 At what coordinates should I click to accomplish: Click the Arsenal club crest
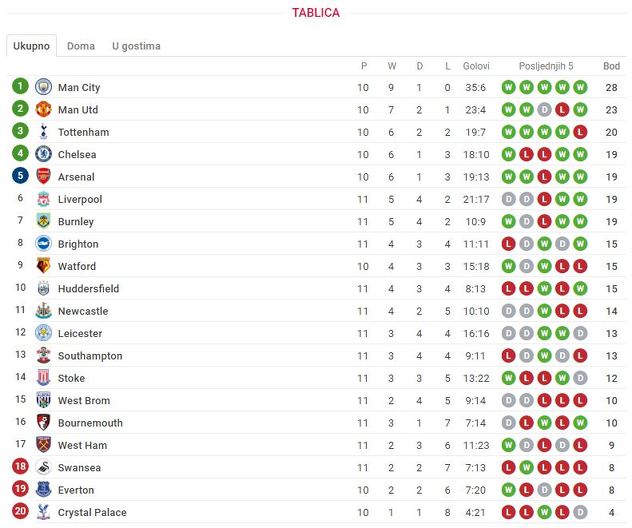point(43,177)
